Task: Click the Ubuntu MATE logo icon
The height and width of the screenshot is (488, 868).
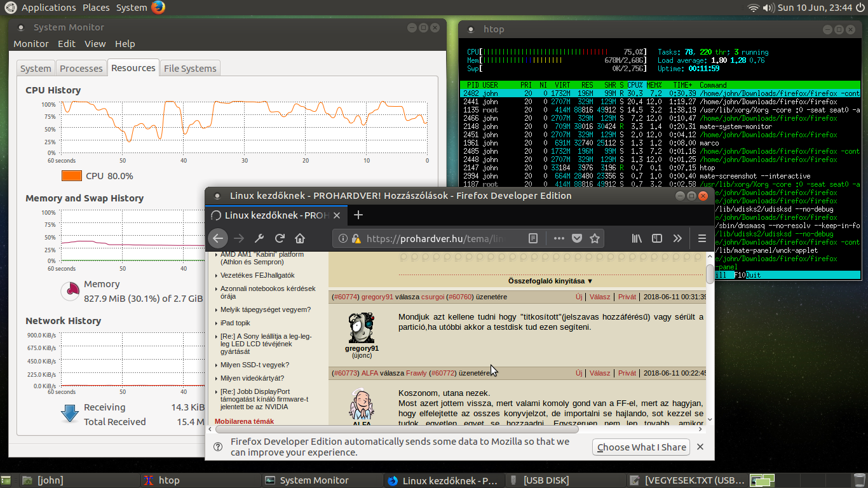Action: [11, 8]
